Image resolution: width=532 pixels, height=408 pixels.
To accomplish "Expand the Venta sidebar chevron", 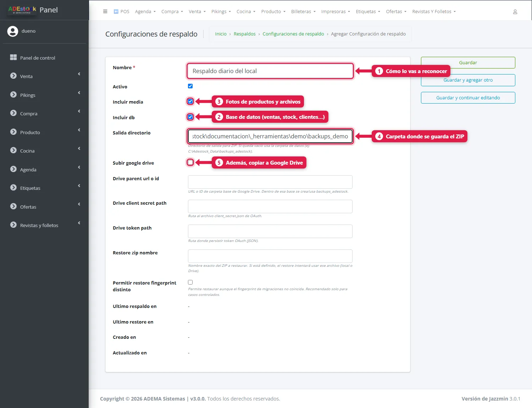I will [79, 74].
